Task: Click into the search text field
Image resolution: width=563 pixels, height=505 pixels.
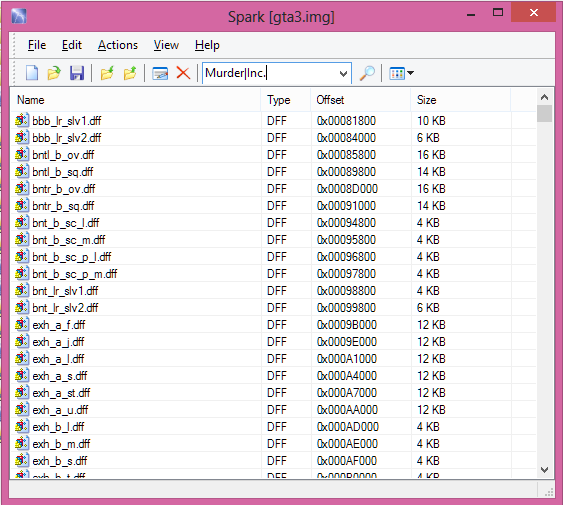Action: (270, 73)
